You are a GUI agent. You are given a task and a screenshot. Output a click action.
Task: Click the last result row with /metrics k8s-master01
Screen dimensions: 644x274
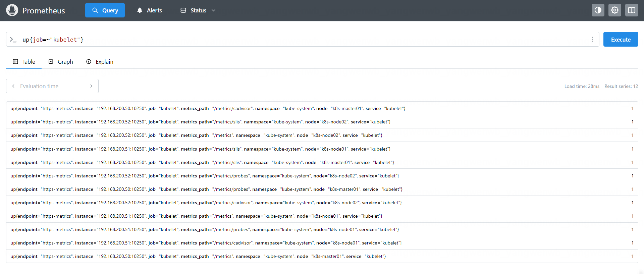pos(198,256)
